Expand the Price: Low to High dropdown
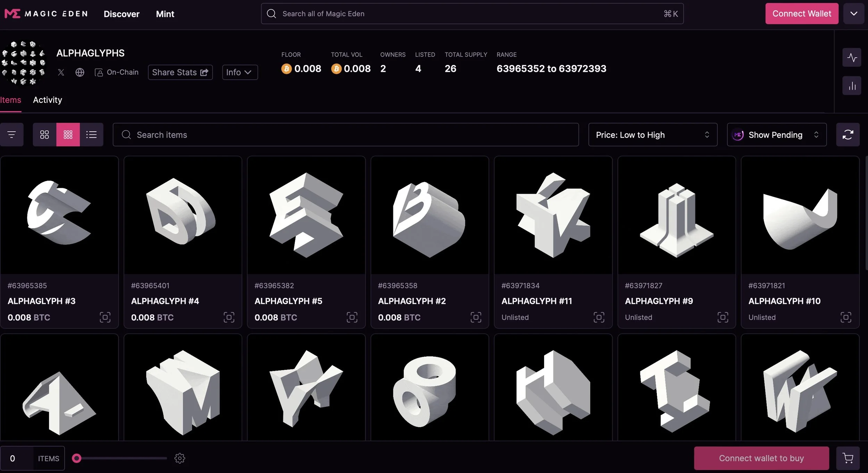This screenshot has width=868, height=473. tap(652, 135)
